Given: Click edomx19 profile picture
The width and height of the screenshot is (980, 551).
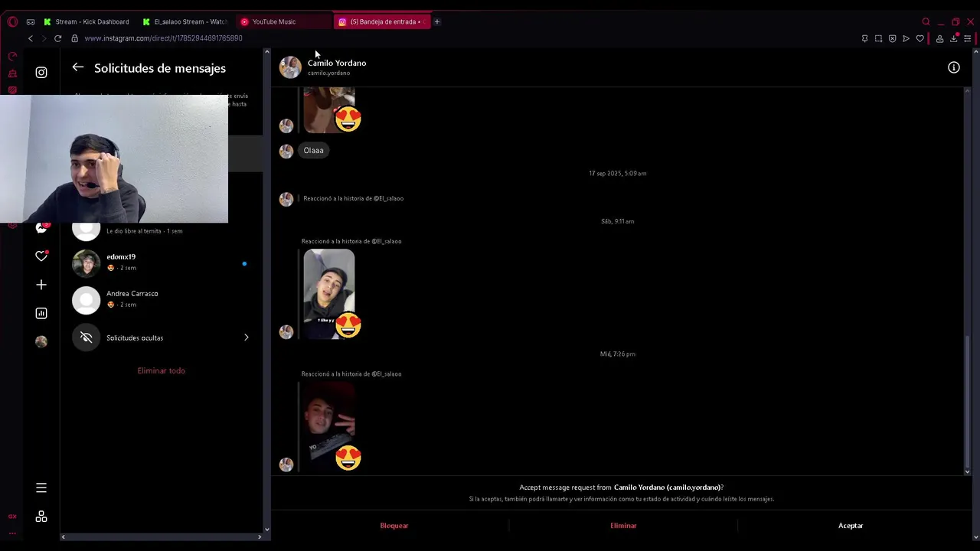Looking at the screenshot, I should [x=87, y=262].
